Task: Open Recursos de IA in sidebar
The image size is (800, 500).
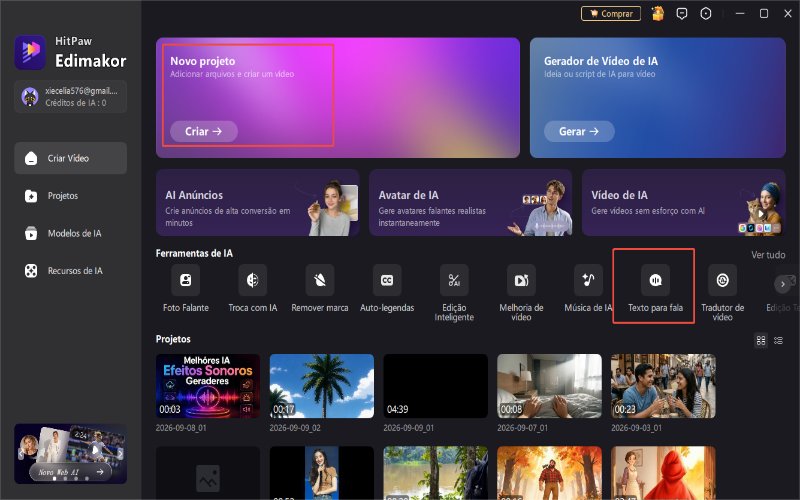Action: coord(70,271)
